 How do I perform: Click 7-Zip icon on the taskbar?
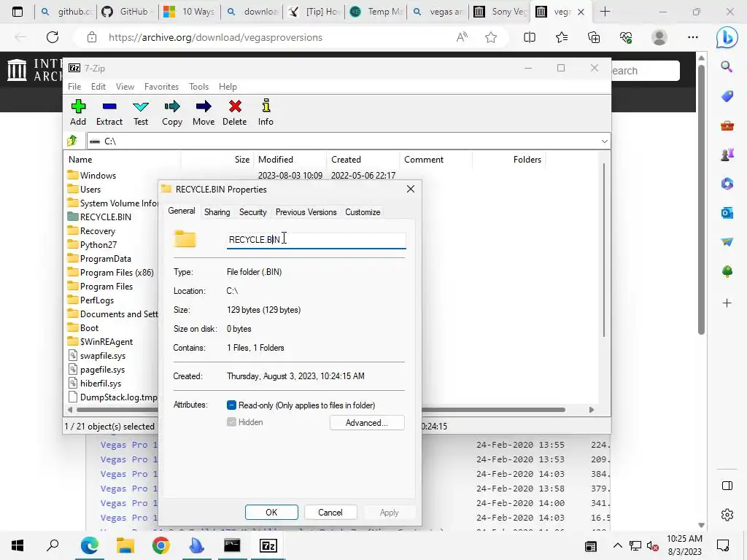pyautogui.click(x=268, y=545)
